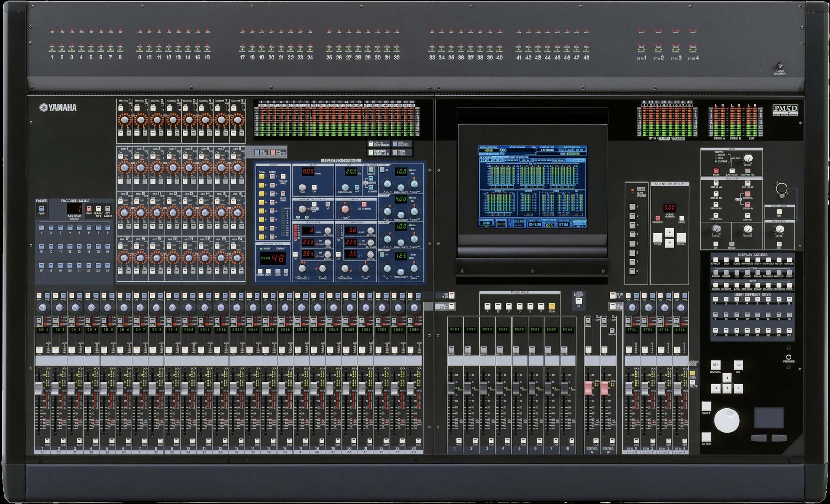Grab the DCA 1 fader cap
Image resolution: width=830 pixels, height=504 pixels.
point(452,388)
